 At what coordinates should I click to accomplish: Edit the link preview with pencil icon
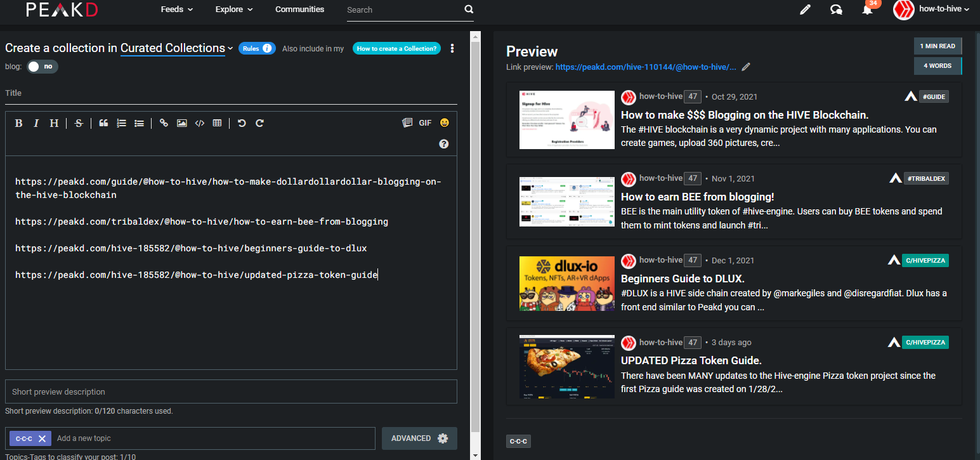[746, 67]
